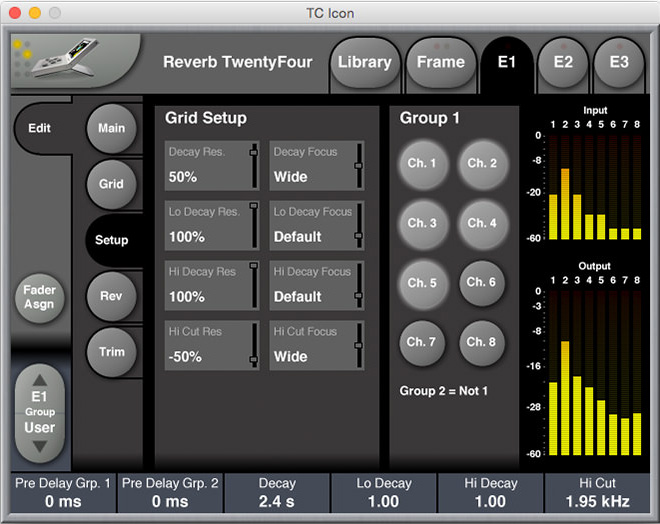Select Decay Res. 50% value
Screen dimensions: 660x524
click(183, 177)
